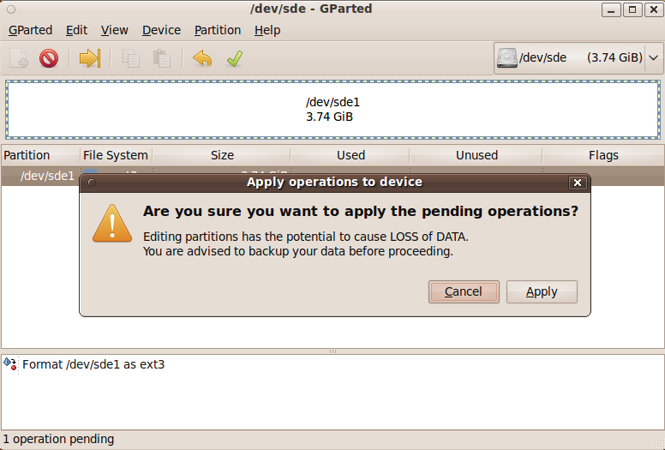Confirm with the Apply button
The image size is (665, 450).
tap(542, 292)
